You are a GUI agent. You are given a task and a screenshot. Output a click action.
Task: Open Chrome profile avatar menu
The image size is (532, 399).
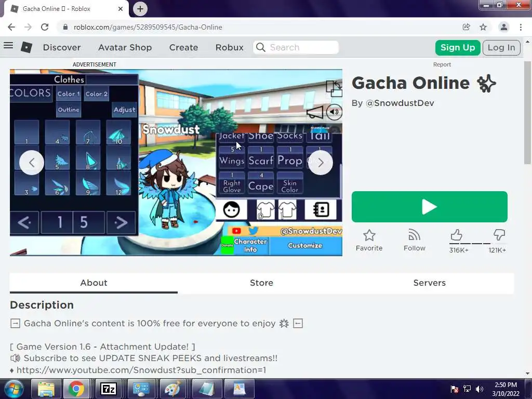[x=504, y=27]
